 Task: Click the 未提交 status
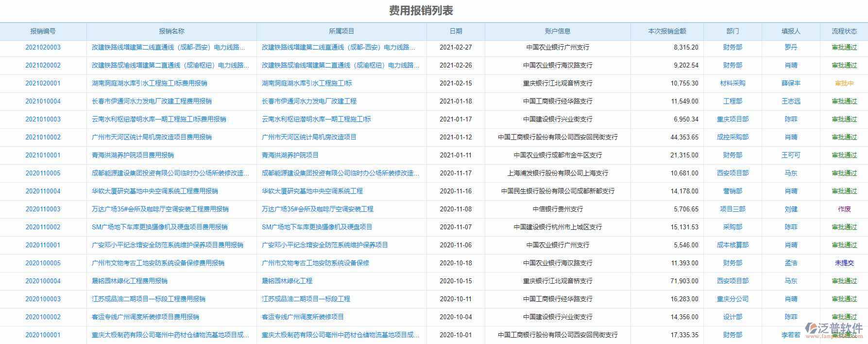844,263
